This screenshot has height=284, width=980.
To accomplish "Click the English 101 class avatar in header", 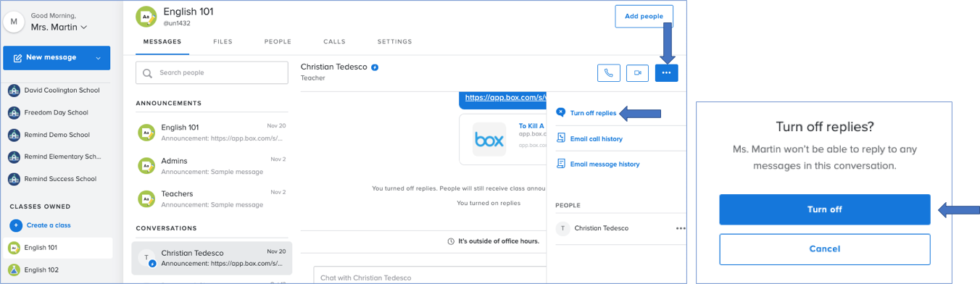I will pos(146,17).
